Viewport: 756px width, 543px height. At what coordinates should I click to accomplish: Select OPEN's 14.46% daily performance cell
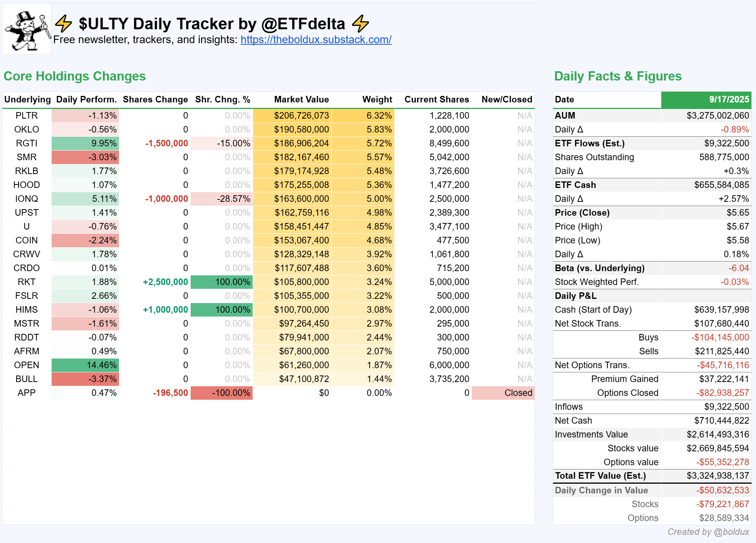85,365
